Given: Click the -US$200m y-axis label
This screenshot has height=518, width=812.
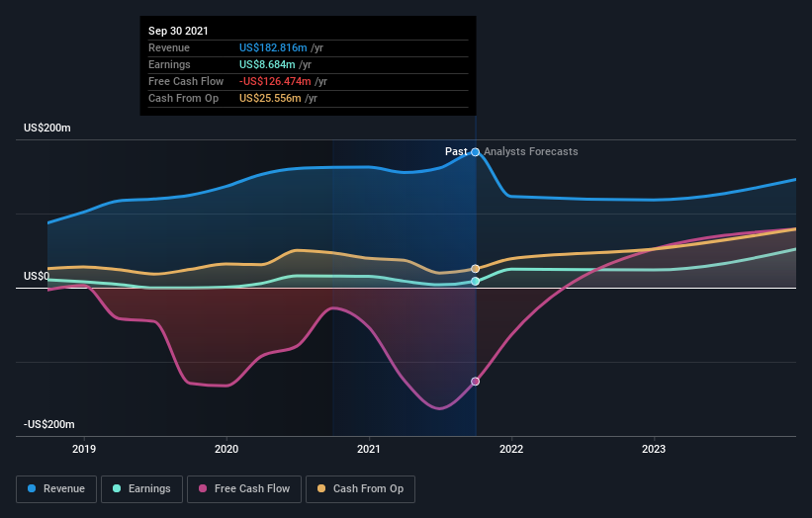Looking at the screenshot, I should [x=48, y=424].
